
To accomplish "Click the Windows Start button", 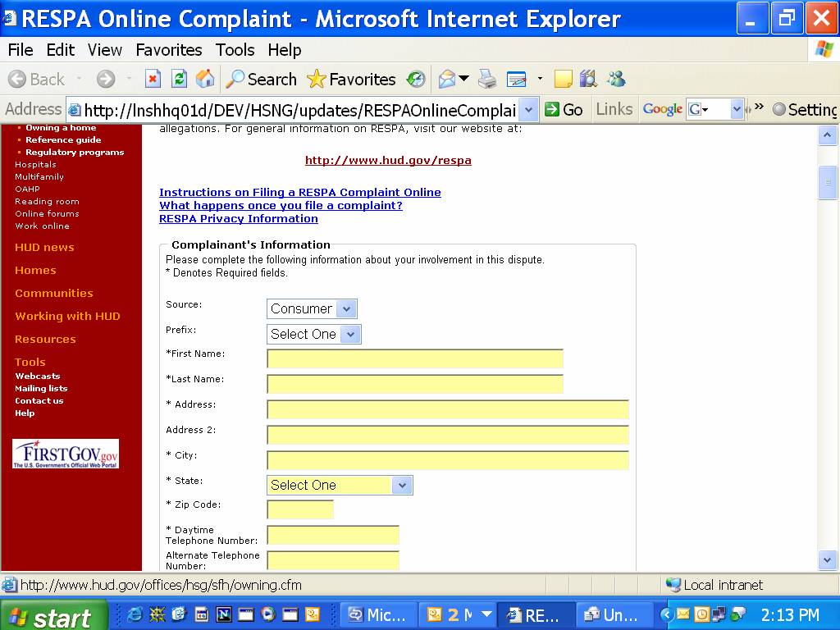I will (53, 616).
